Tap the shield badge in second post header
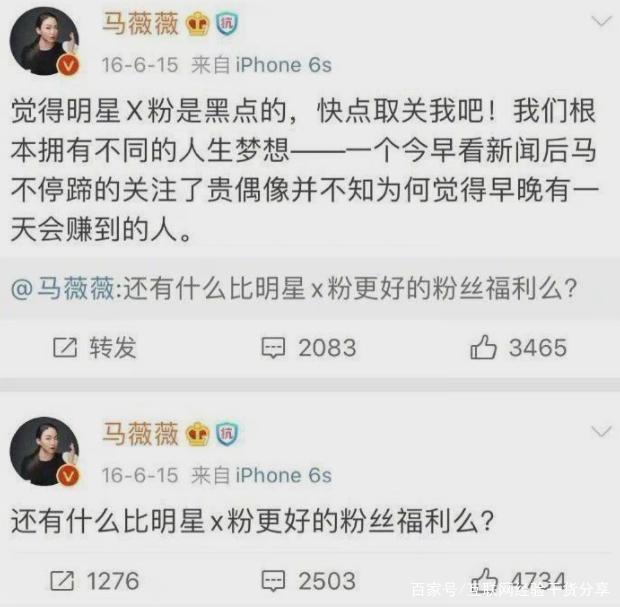This screenshot has width=620, height=607. 227,434
